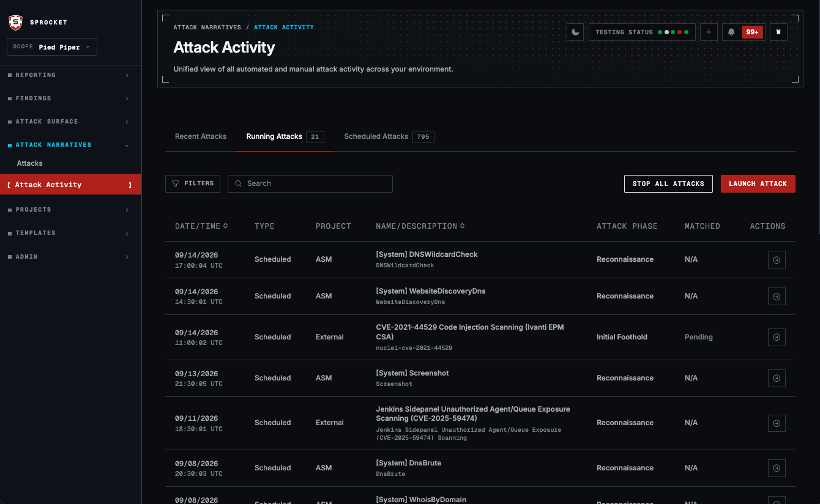Open Attacks in the sidebar
The height and width of the screenshot is (504, 820).
(30, 163)
